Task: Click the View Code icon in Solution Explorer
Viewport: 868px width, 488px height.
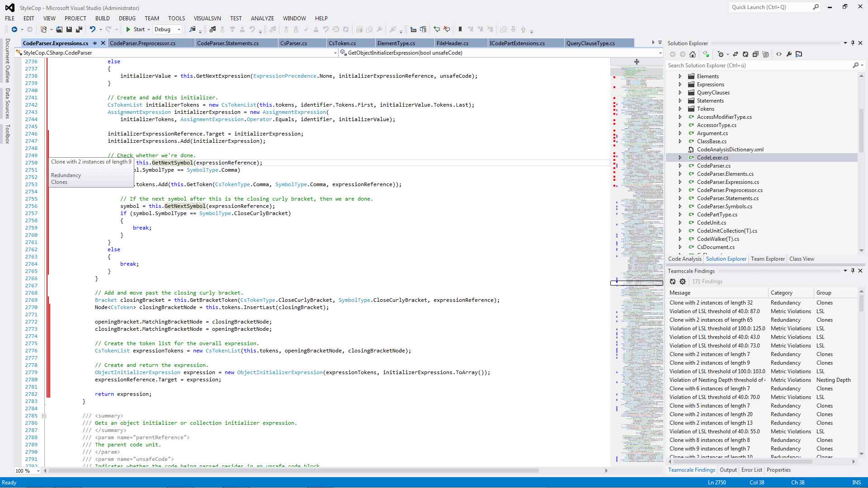Action: 778,54
